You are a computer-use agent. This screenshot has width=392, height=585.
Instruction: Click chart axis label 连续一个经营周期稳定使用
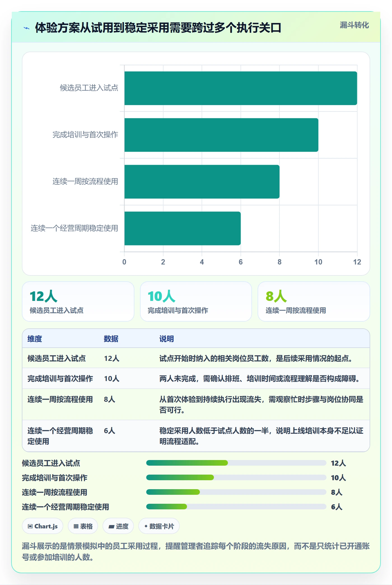(74, 228)
